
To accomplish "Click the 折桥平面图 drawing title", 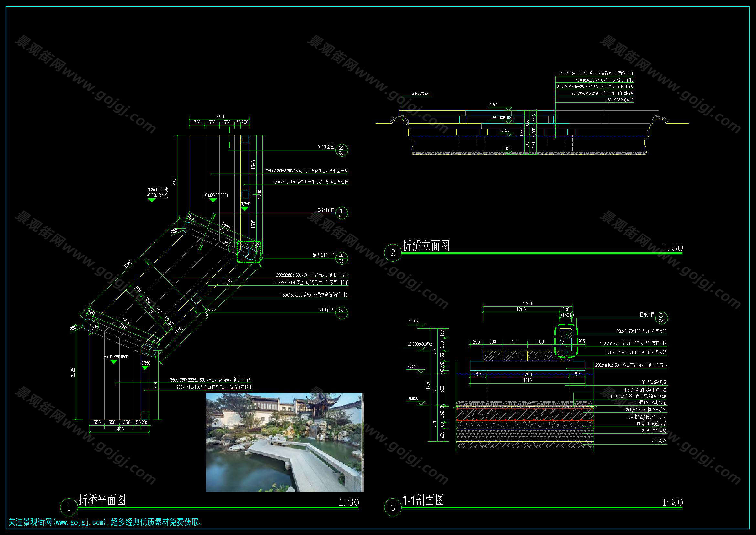I will tap(102, 500).
